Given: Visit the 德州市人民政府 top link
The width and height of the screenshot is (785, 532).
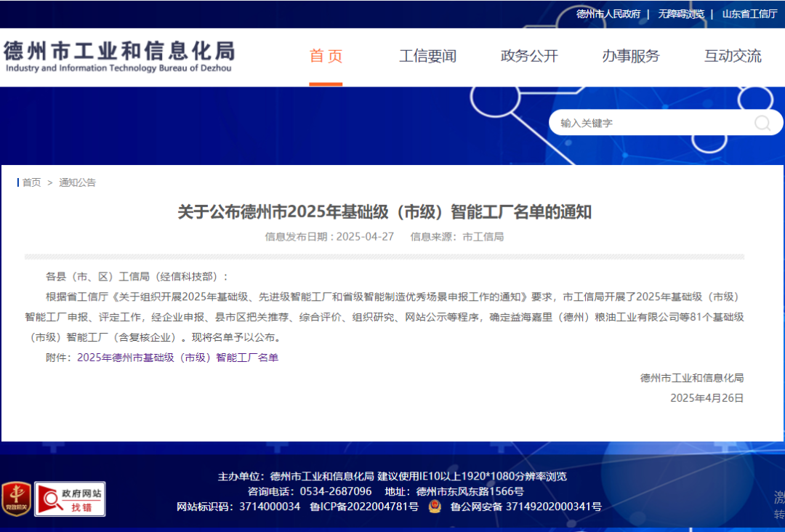Looking at the screenshot, I should point(608,14).
